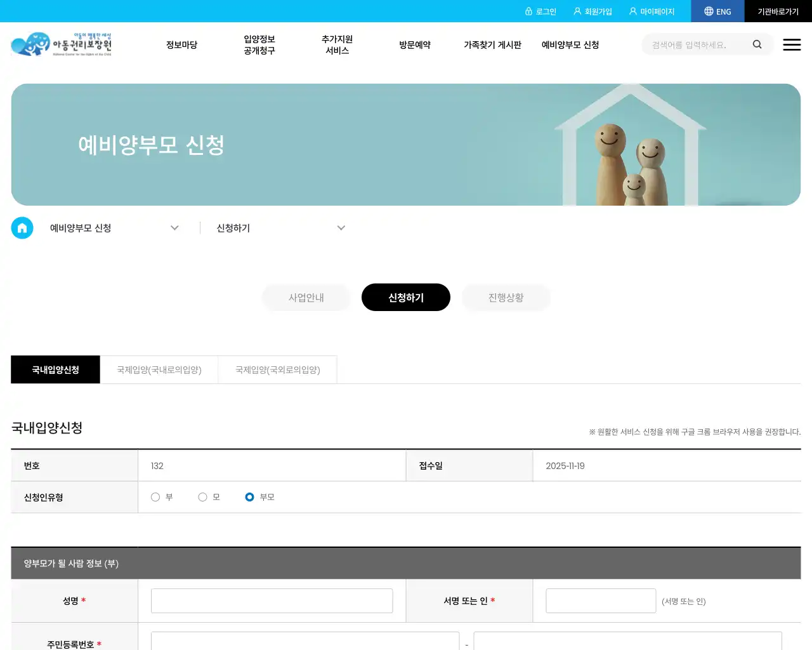Click the 사업안내 button

[x=306, y=297]
